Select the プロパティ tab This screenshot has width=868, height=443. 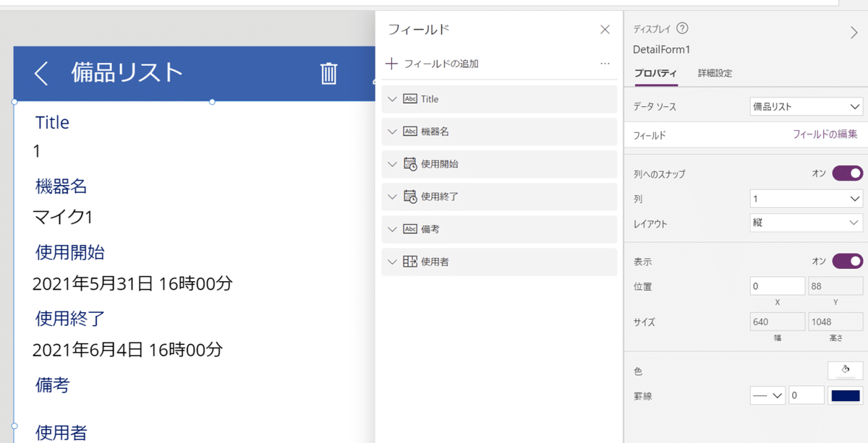pos(655,73)
